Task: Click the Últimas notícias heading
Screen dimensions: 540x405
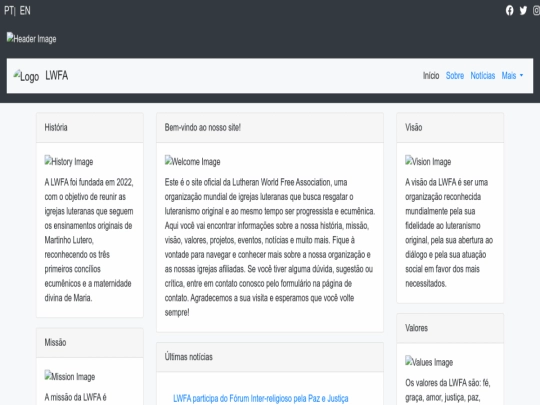Action: point(188,357)
